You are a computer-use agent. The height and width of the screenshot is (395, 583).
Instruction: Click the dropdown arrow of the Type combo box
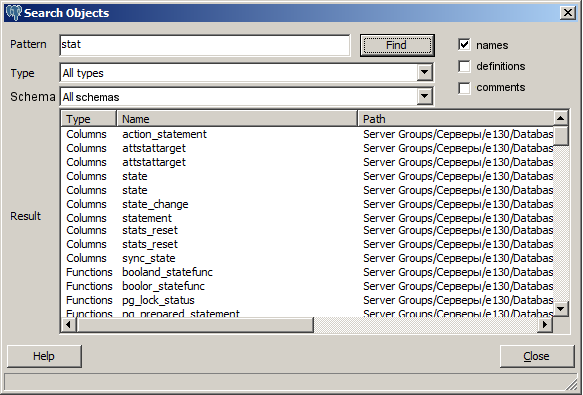pos(424,73)
